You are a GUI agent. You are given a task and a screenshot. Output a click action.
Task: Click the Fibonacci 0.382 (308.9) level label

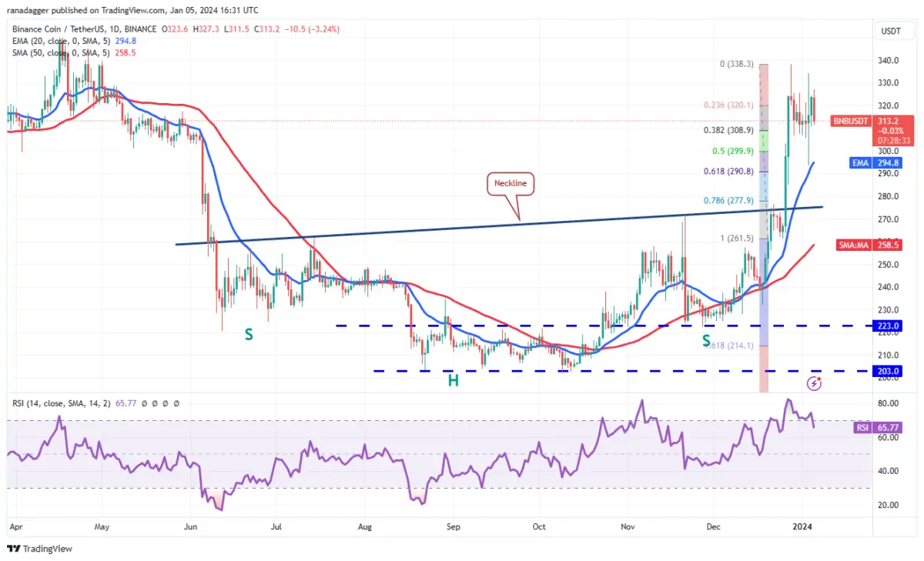pyautogui.click(x=728, y=131)
